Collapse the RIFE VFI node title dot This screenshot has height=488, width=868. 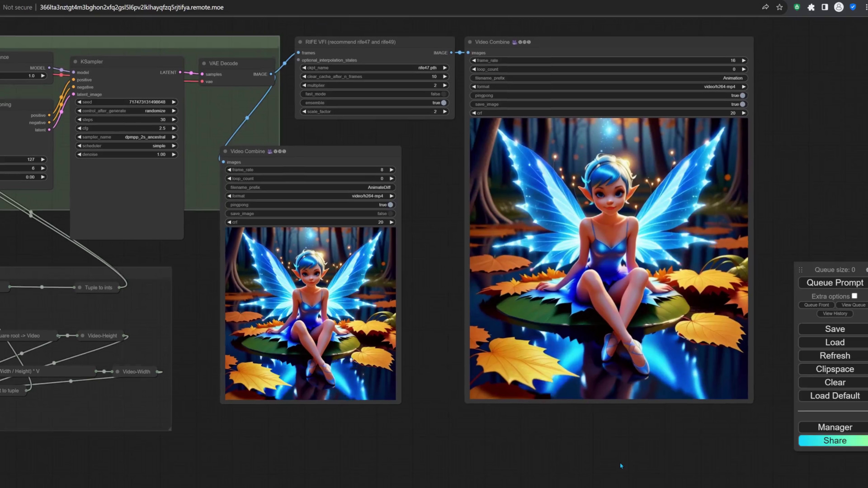pos(300,42)
